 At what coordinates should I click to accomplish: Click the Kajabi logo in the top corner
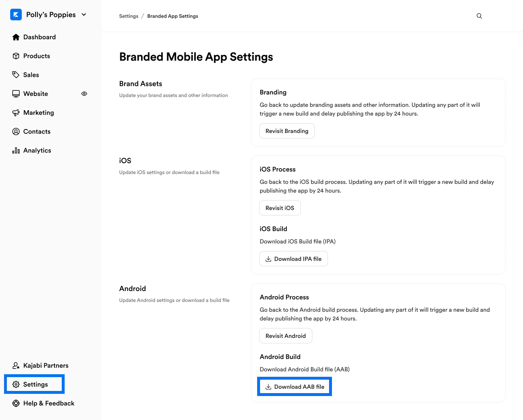pyautogui.click(x=16, y=15)
